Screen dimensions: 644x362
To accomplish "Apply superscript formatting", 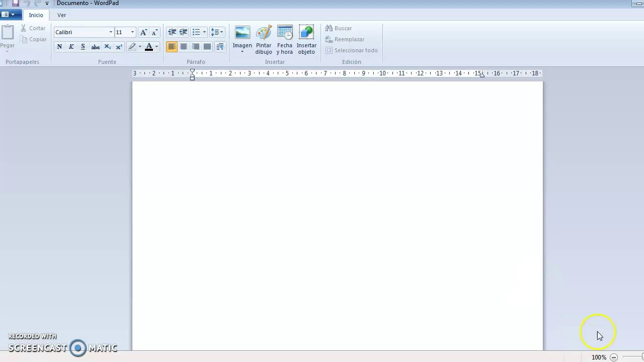I will [119, 47].
